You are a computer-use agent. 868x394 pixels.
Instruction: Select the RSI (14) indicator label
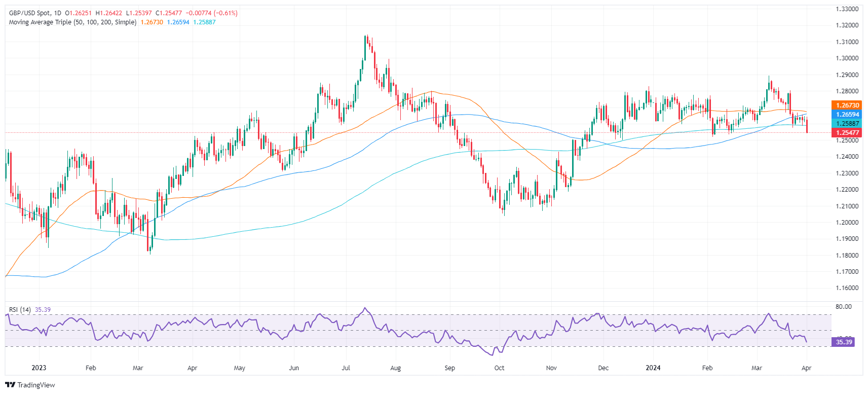pos(20,309)
